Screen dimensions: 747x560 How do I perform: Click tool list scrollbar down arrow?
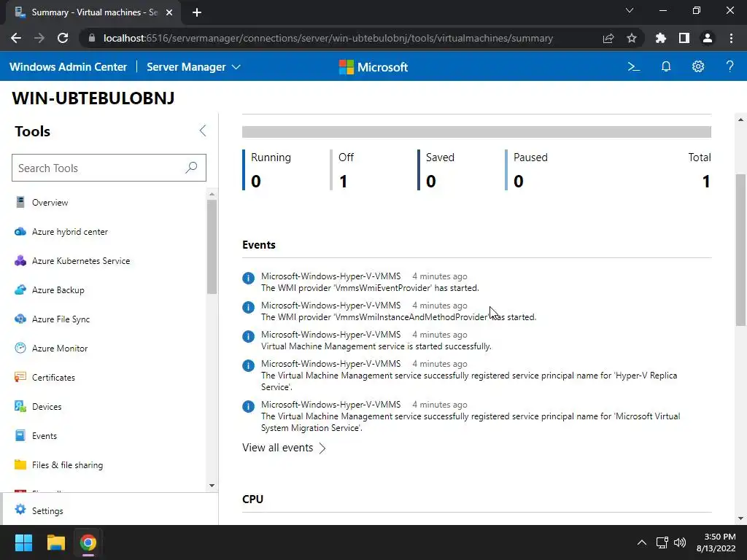(x=212, y=486)
